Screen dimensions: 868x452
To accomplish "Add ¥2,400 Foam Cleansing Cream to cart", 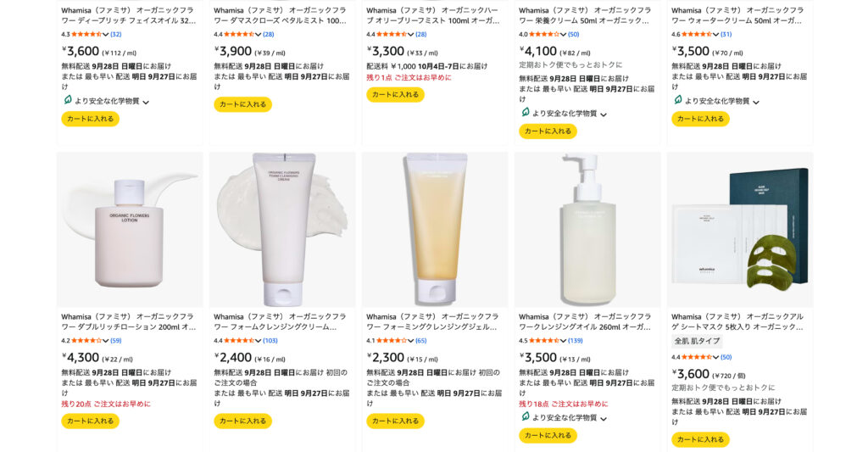I will 242,421.
